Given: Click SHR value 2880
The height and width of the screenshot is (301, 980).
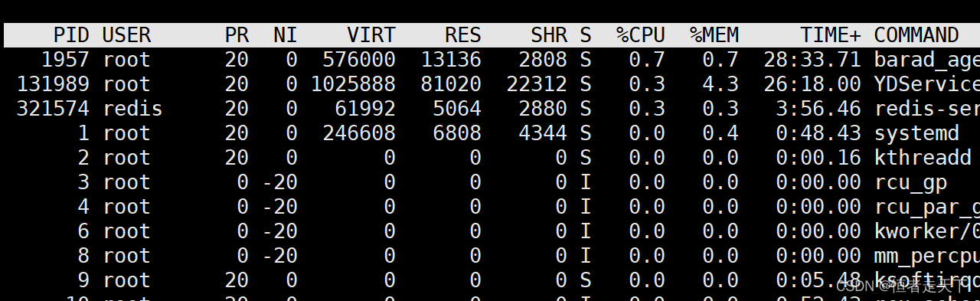Looking at the screenshot, I should pos(543,109).
